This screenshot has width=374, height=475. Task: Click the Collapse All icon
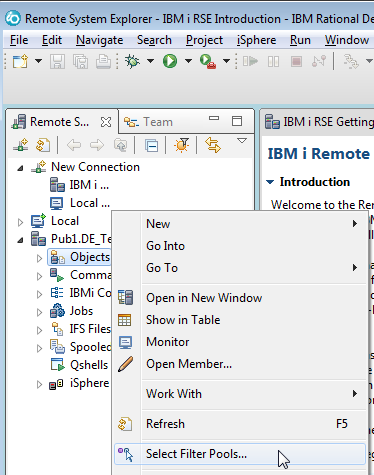[x=152, y=146]
